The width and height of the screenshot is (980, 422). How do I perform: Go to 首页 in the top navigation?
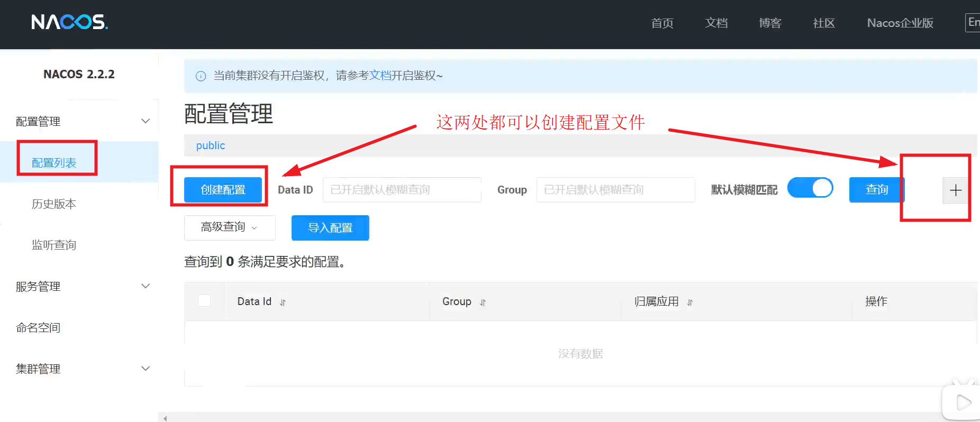coord(662,23)
